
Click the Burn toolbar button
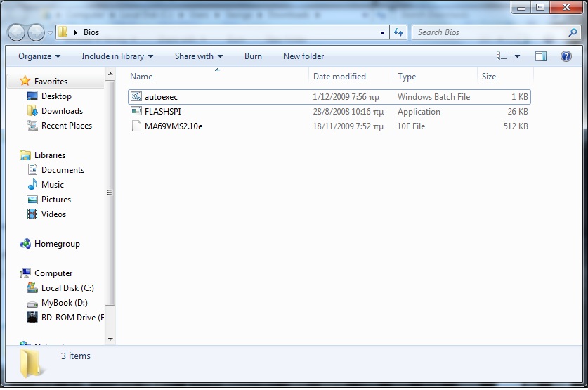(x=253, y=56)
